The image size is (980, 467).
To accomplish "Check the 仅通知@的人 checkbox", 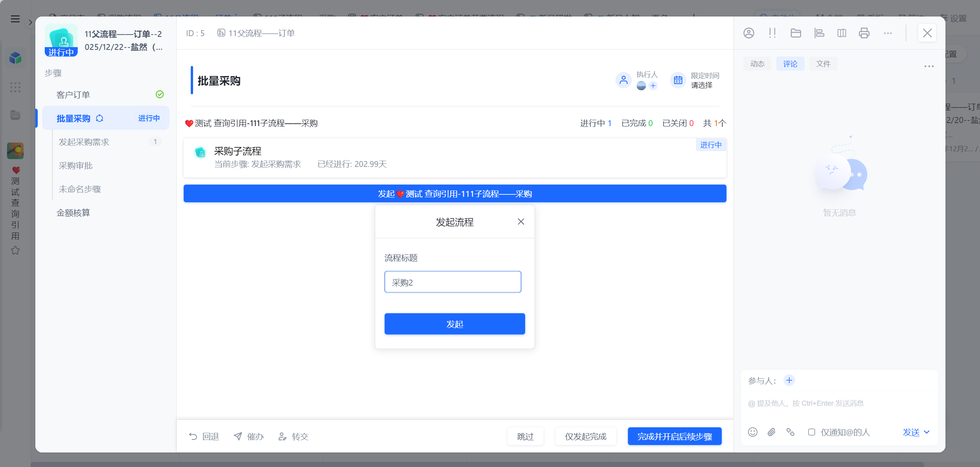I will pos(811,432).
